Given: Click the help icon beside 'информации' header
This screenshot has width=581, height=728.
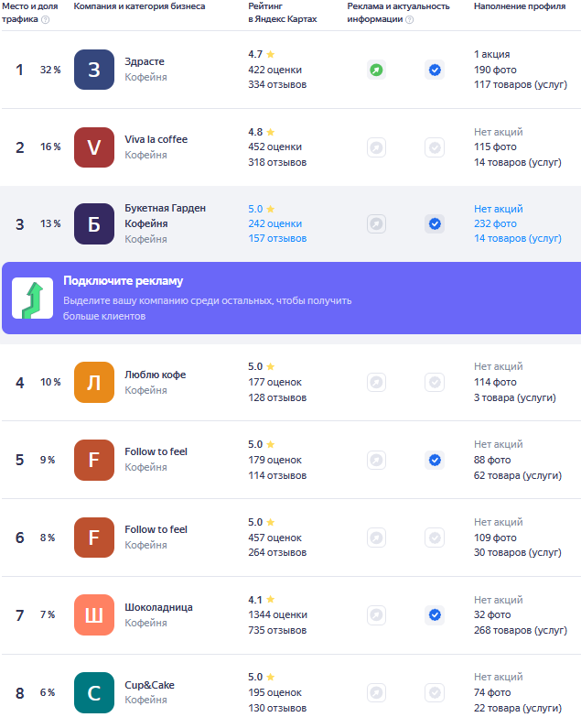Looking at the screenshot, I should point(410,19).
